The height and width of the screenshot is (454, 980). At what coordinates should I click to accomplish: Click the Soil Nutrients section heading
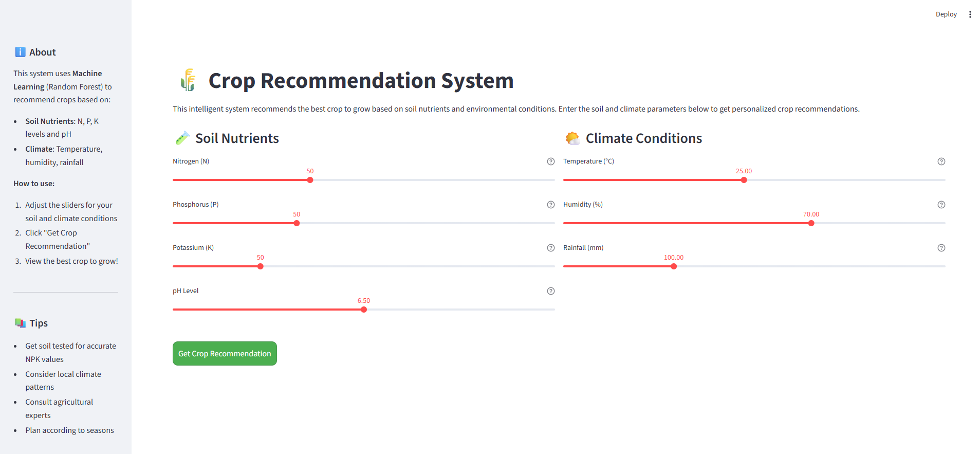click(237, 138)
